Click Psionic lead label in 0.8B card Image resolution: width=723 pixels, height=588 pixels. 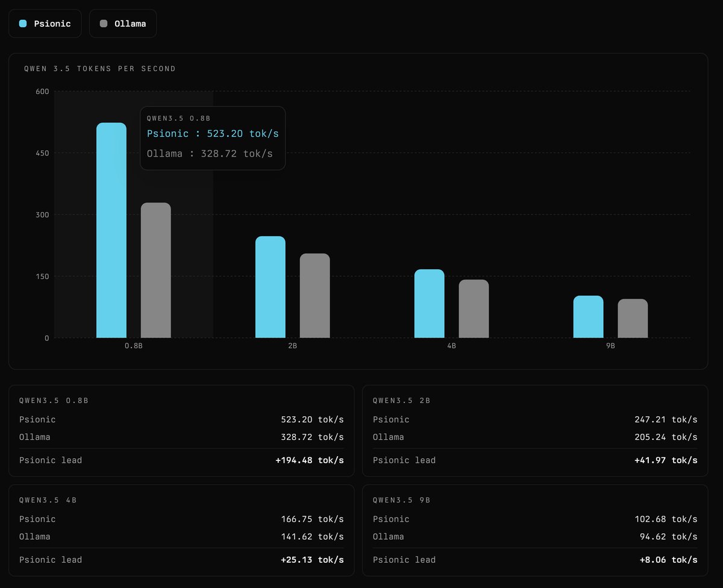51,460
